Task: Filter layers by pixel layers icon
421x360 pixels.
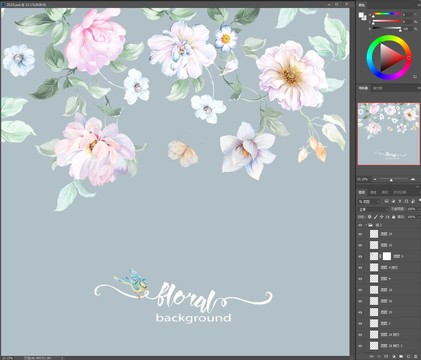Action: (387, 201)
